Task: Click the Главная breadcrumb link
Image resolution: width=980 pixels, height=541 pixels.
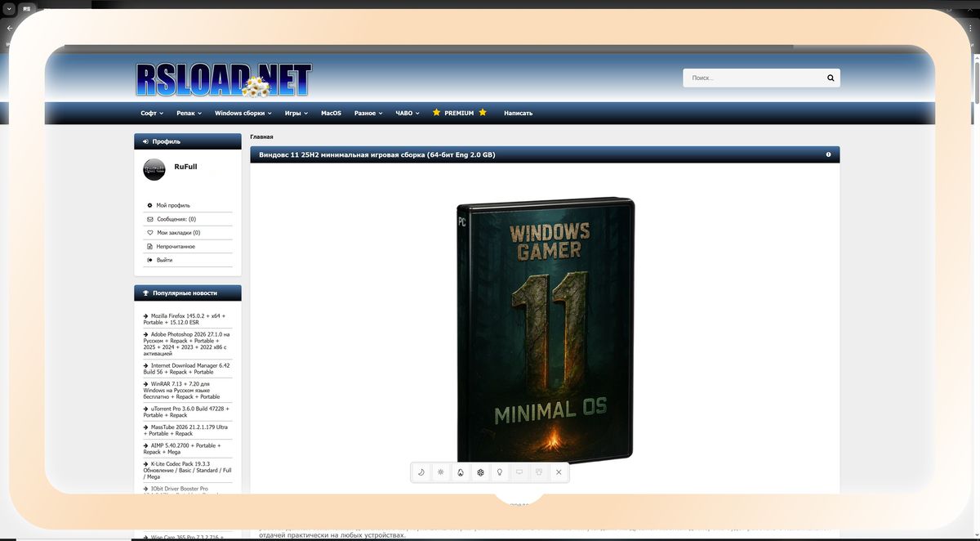Action: tap(261, 137)
